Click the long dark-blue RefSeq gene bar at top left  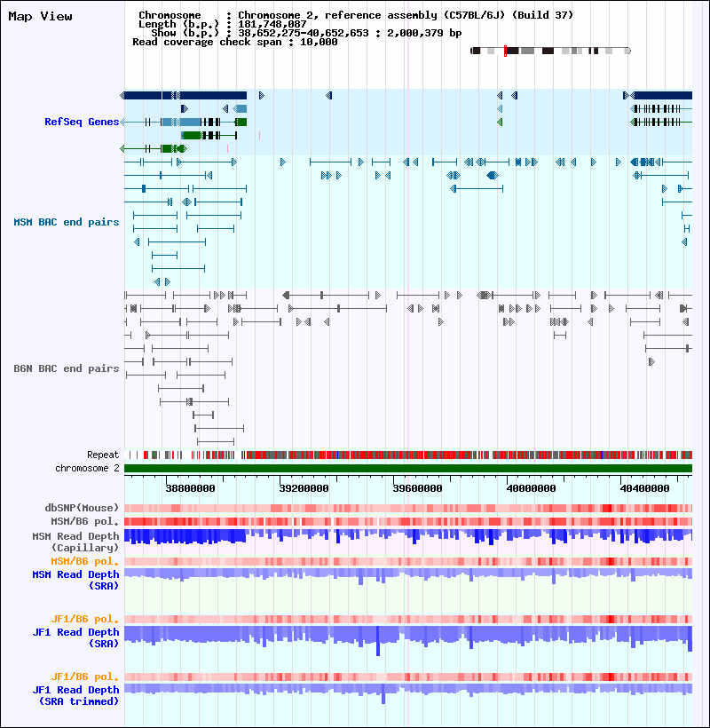click(184, 96)
